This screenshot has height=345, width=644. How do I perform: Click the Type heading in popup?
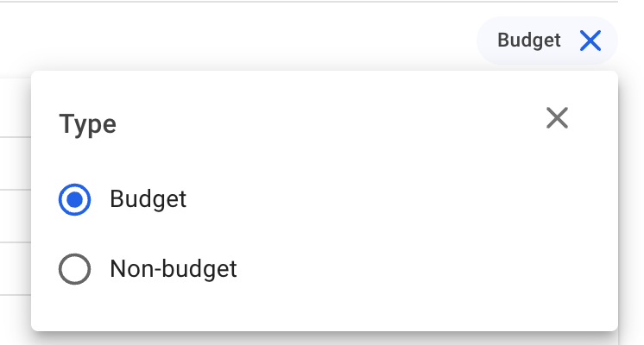[x=87, y=124]
